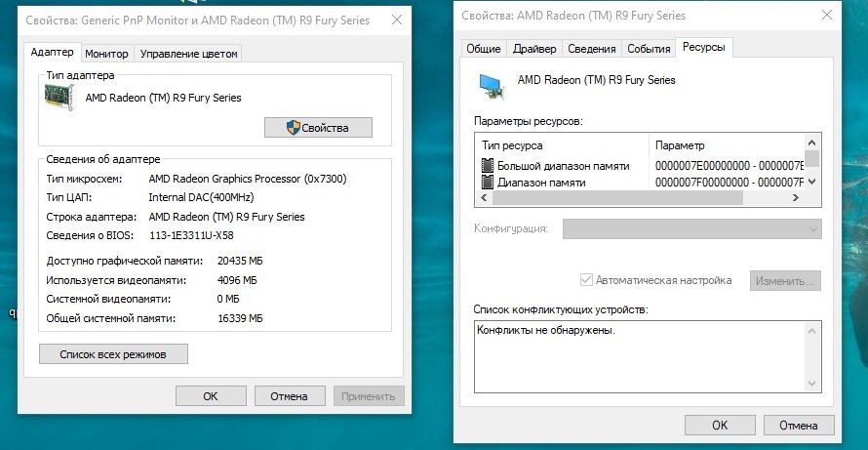Click the memory chip icon for Большой диапазон памяти

tap(488, 166)
